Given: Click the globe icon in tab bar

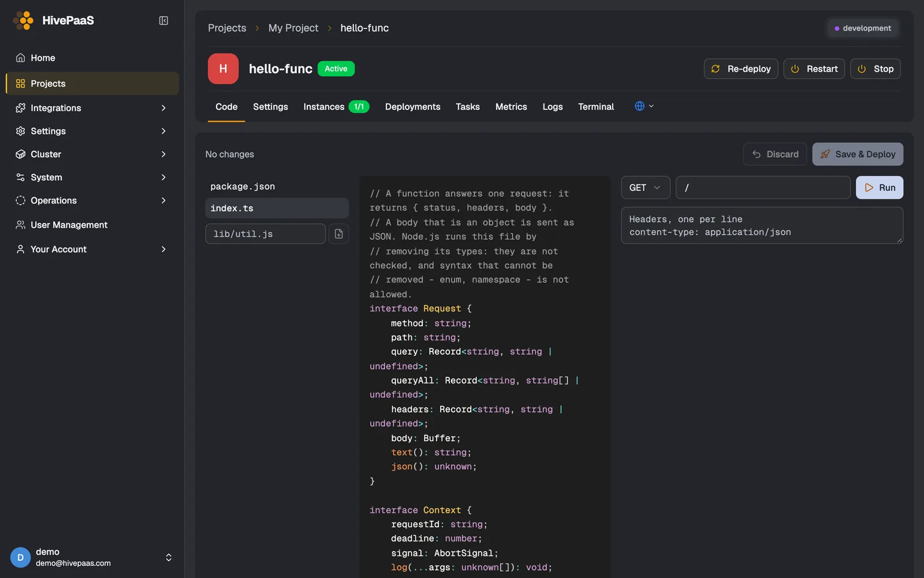Looking at the screenshot, I should (639, 106).
